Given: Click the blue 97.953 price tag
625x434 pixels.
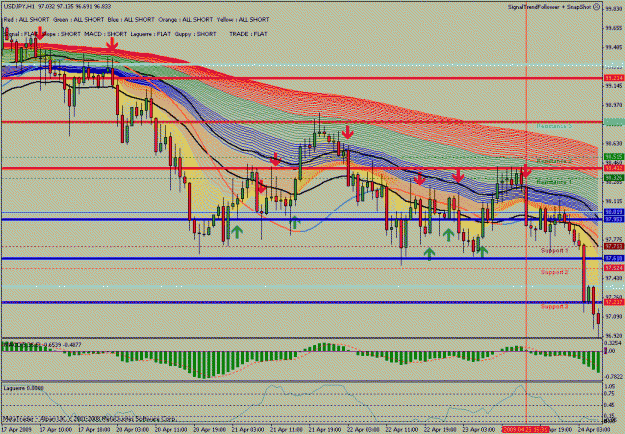Looking at the screenshot, I should 614,220.
